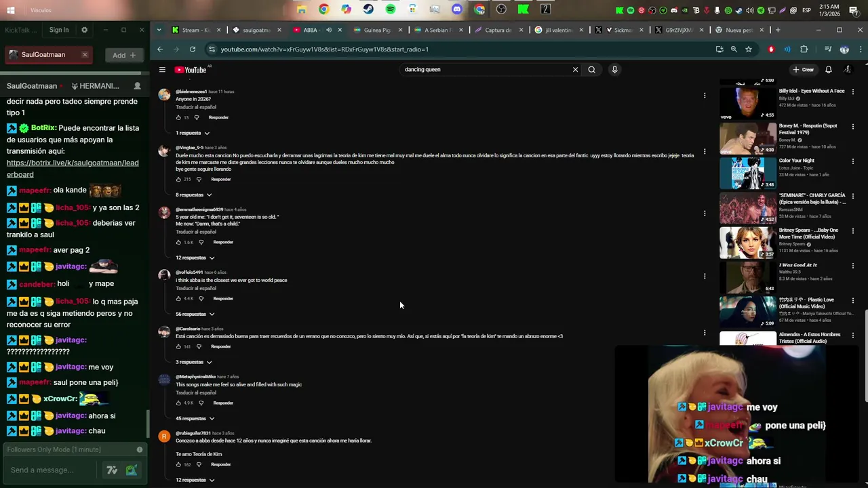Viewport: 868px width, 488px height.
Task: Expand 45 respuestas replies
Action: point(195,419)
